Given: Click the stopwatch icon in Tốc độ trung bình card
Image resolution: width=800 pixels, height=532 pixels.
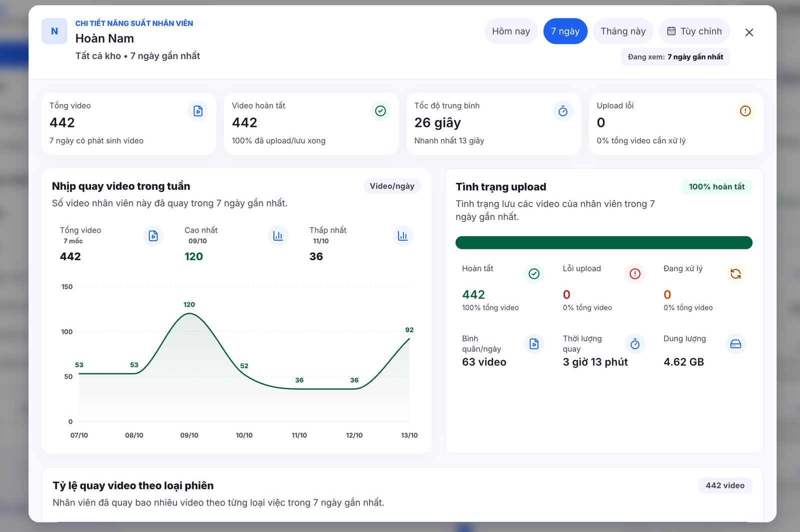Looking at the screenshot, I should (x=563, y=111).
